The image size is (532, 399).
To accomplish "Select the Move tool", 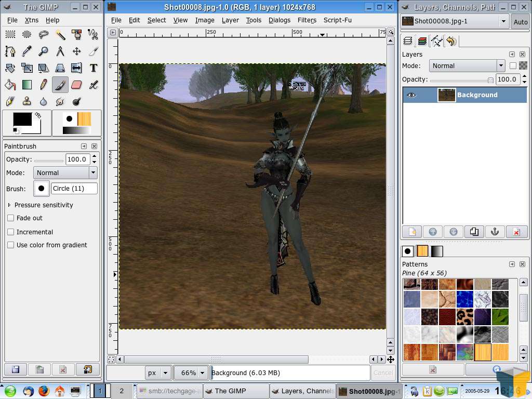I will [77, 51].
